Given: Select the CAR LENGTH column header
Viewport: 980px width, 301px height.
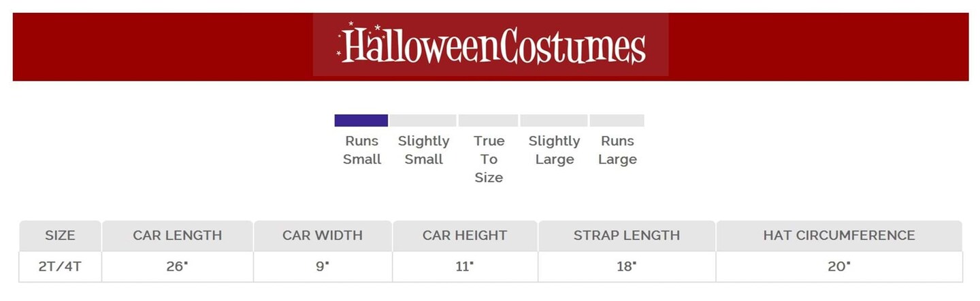Looking at the screenshot, I should click(x=177, y=236).
